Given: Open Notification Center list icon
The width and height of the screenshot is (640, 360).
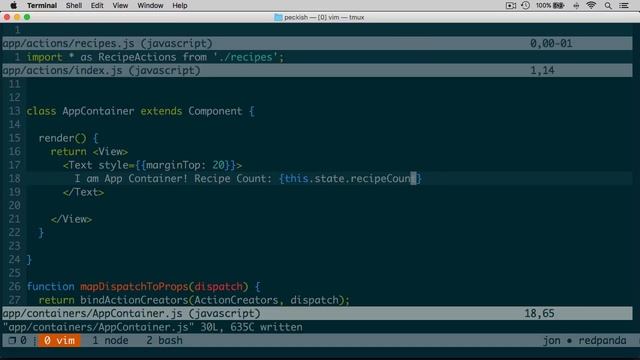Looking at the screenshot, I should 624,5.
